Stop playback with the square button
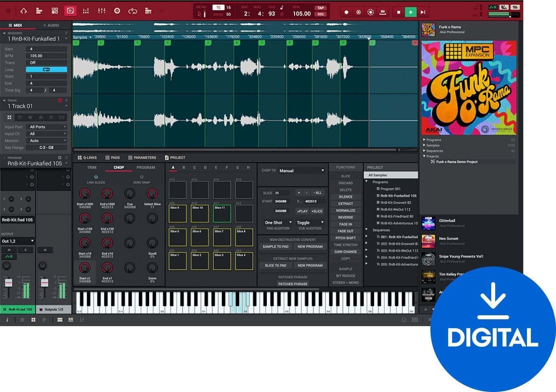The width and height of the screenshot is (556, 392). point(398,12)
